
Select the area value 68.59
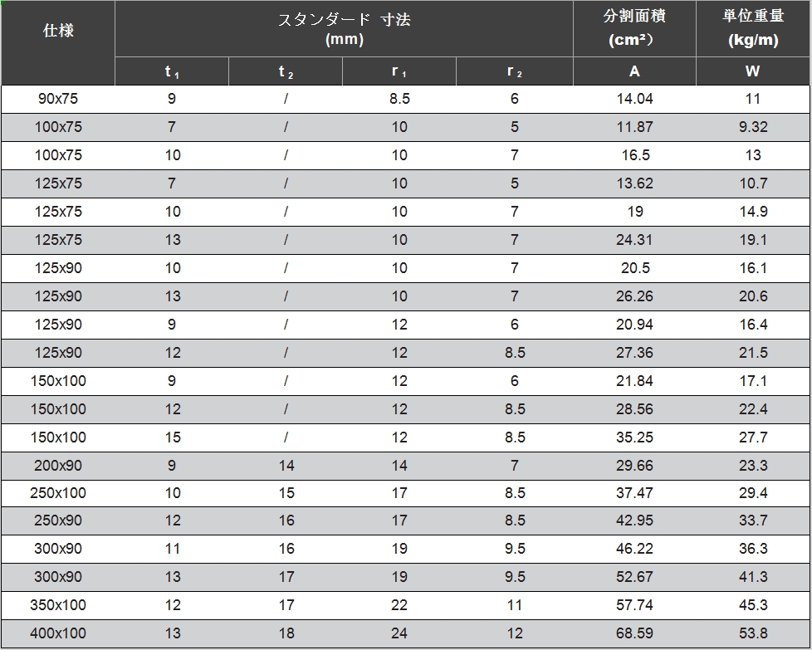[634, 633]
